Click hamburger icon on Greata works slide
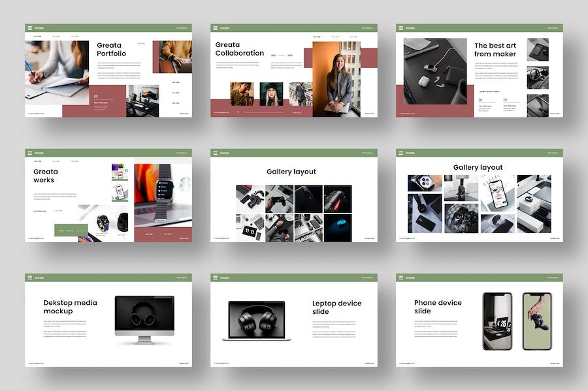 [29, 153]
